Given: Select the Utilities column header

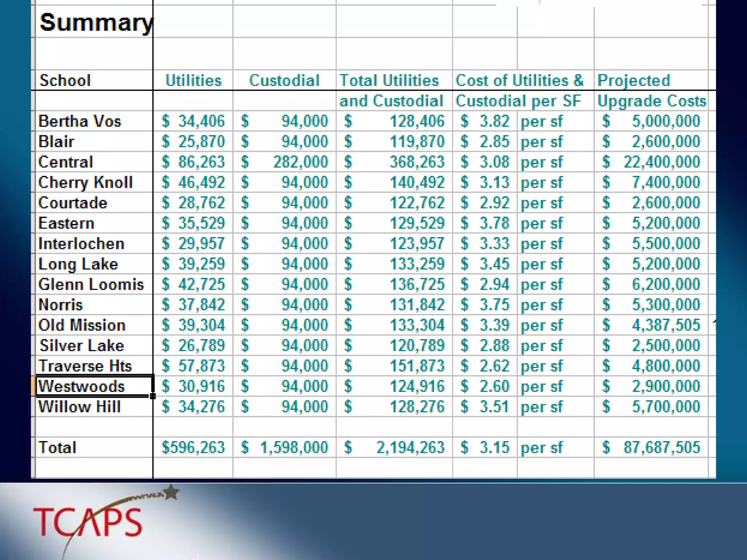Looking at the screenshot, I should coord(193,81).
